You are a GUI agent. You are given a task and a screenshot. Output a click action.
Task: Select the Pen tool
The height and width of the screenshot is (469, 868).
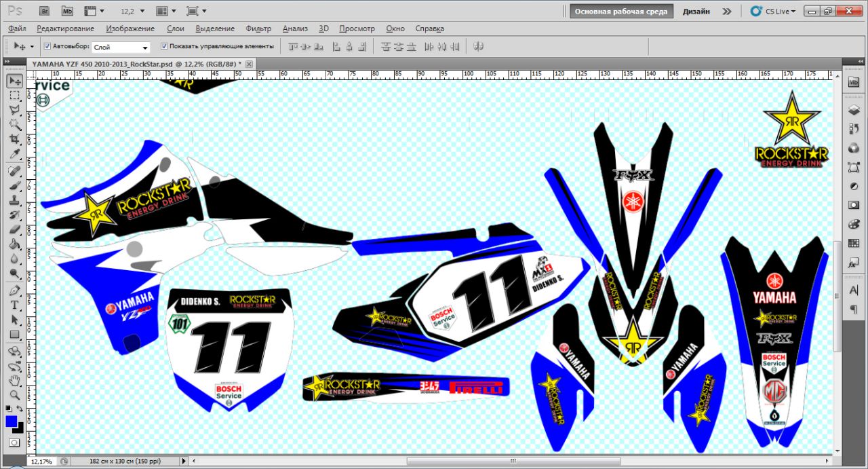coord(14,290)
